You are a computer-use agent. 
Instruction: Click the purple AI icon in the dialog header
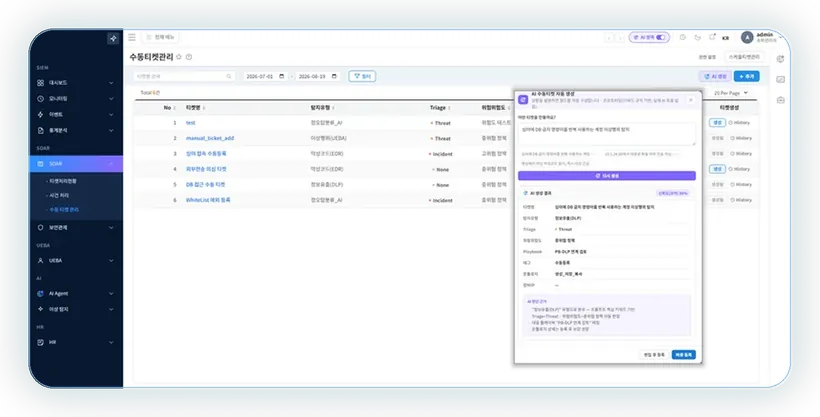pos(523,99)
